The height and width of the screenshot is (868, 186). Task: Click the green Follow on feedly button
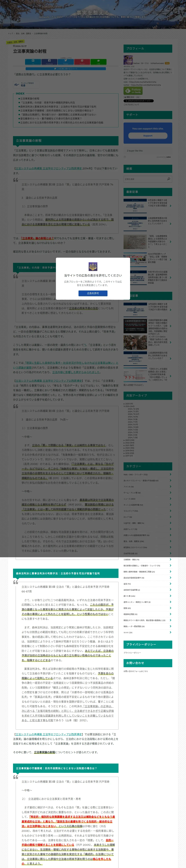[133, 91]
